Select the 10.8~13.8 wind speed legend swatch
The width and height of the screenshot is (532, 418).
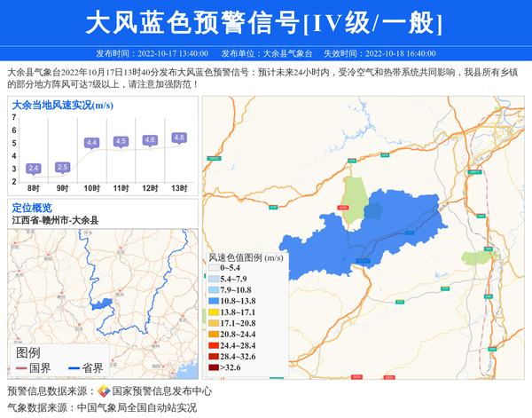pos(213,302)
